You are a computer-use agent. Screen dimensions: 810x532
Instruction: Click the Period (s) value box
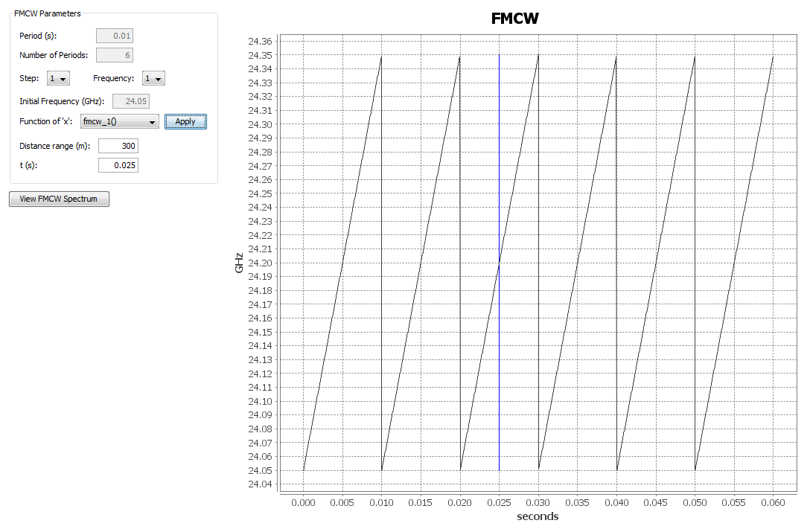[x=115, y=36]
